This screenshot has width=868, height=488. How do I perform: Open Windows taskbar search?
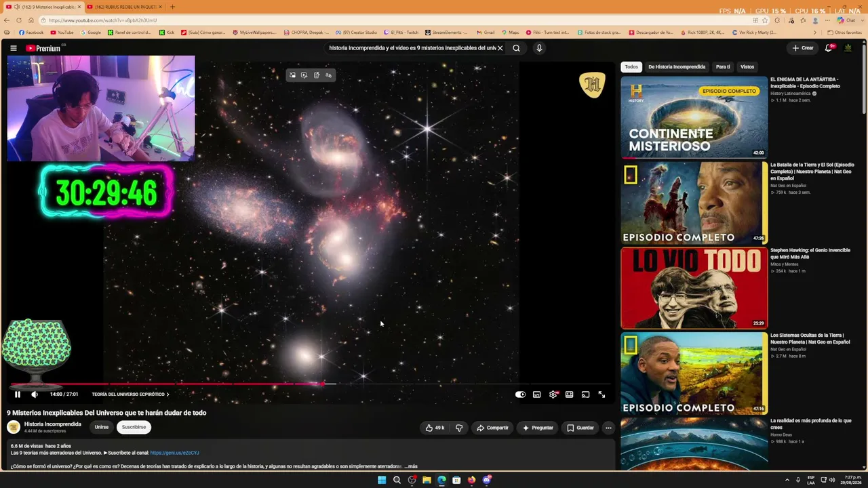click(397, 481)
